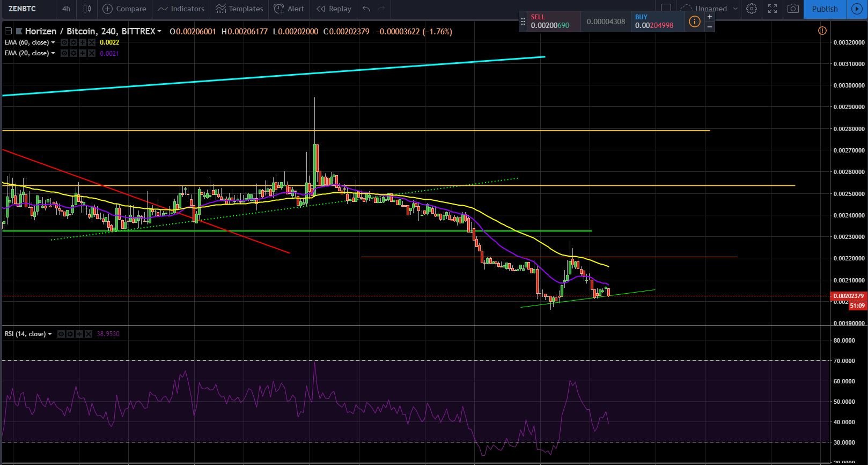Enter fullscreen mode
868x465 pixels.
(773, 9)
